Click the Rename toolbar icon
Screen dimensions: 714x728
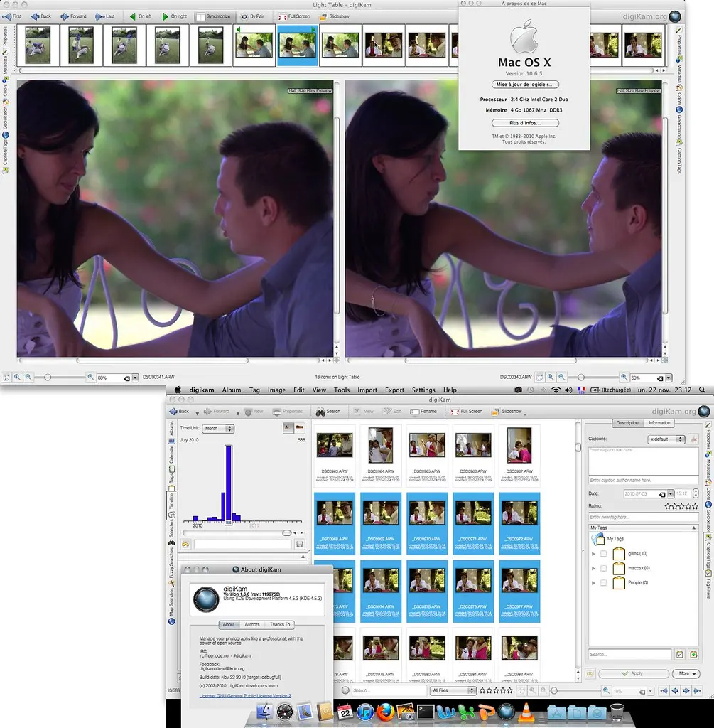point(423,411)
